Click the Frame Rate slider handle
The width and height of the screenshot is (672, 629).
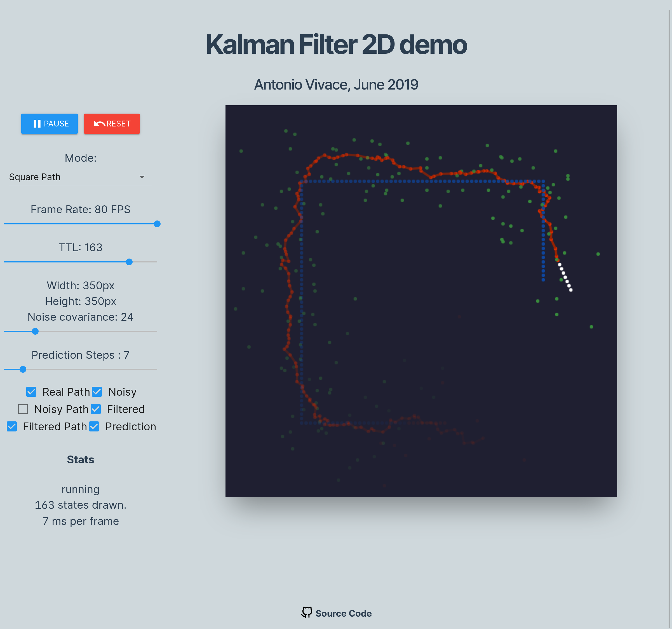point(157,224)
